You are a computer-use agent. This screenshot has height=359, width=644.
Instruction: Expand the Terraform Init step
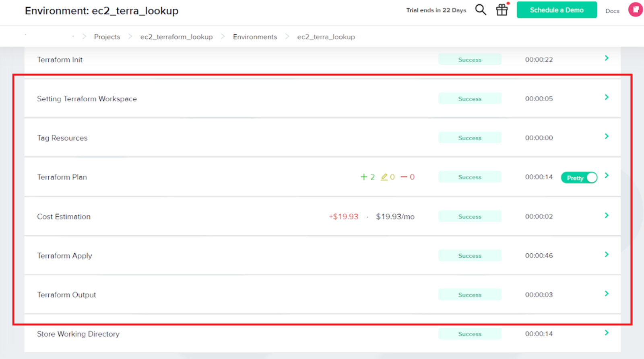(607, 58)
